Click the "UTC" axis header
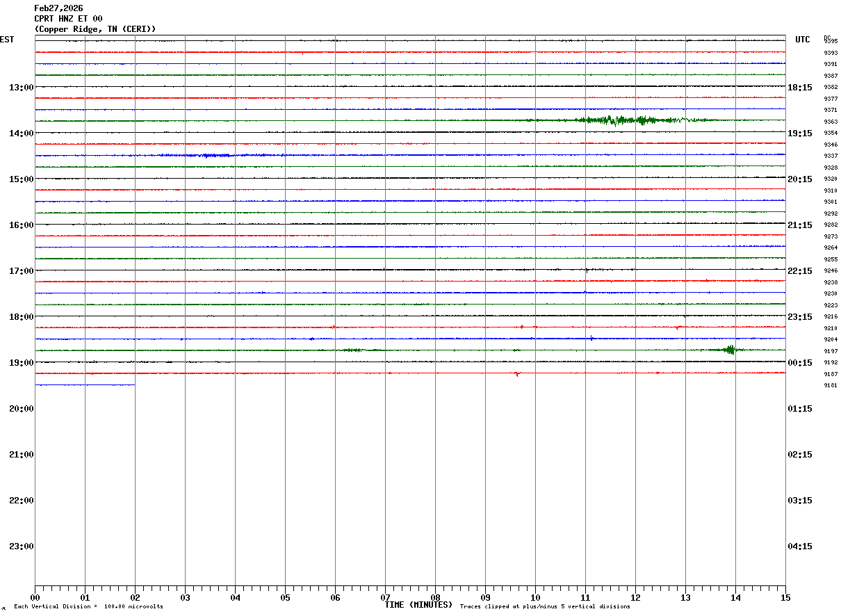 (803, 40)
